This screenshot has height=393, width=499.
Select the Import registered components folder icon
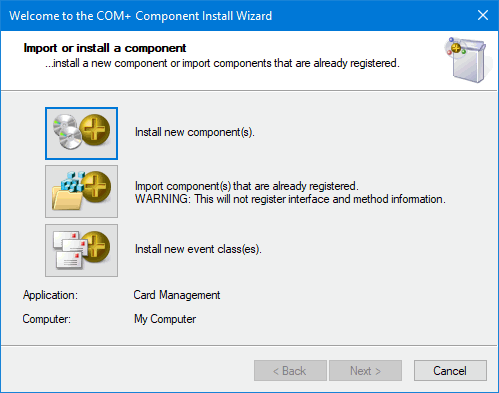81,191
